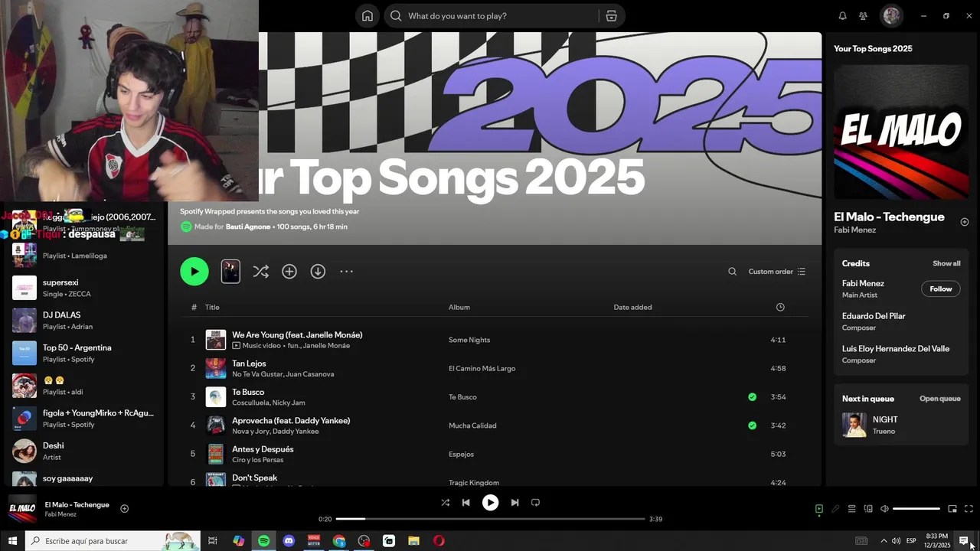This screenshot has height=551, width=980.
Task: Select NIGHT by Trueno in the queue
Action: (x=901, y=425)
